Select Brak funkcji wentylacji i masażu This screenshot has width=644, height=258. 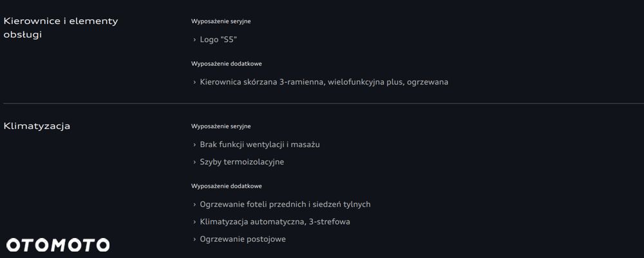[260, 144]
